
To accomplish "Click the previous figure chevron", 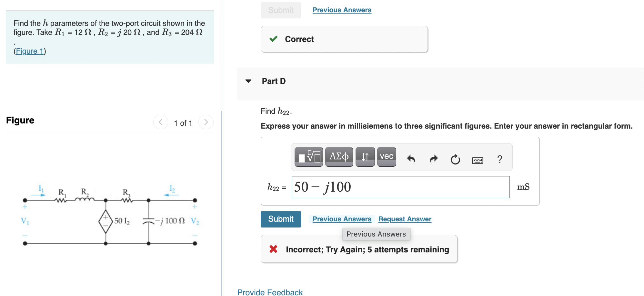I will 160,122.
